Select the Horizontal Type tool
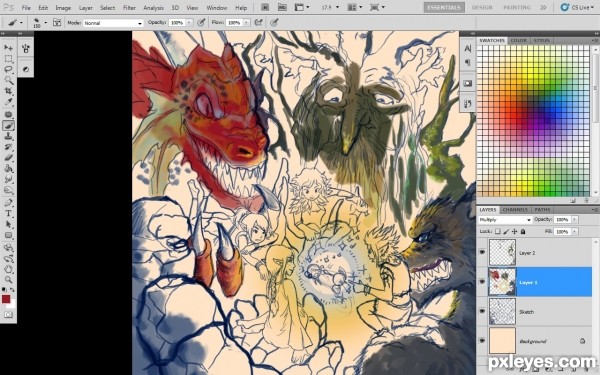The image size is (600, 375). tap(8, 214)
